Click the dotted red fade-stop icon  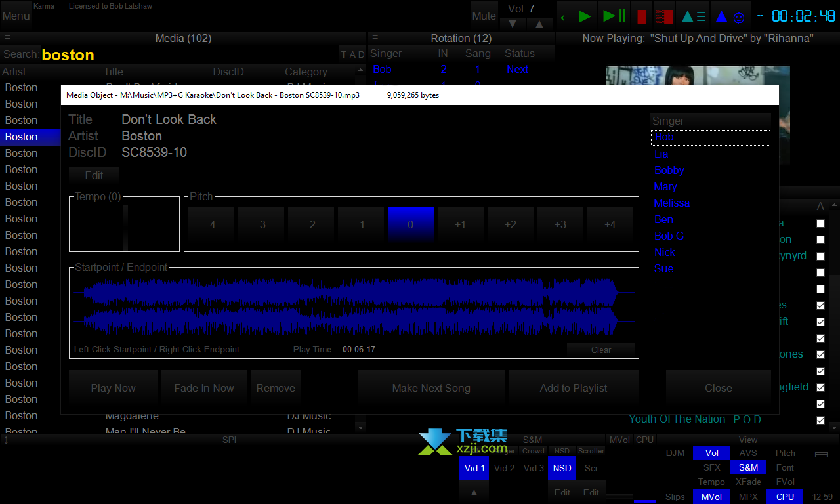[x=664, y=16]
